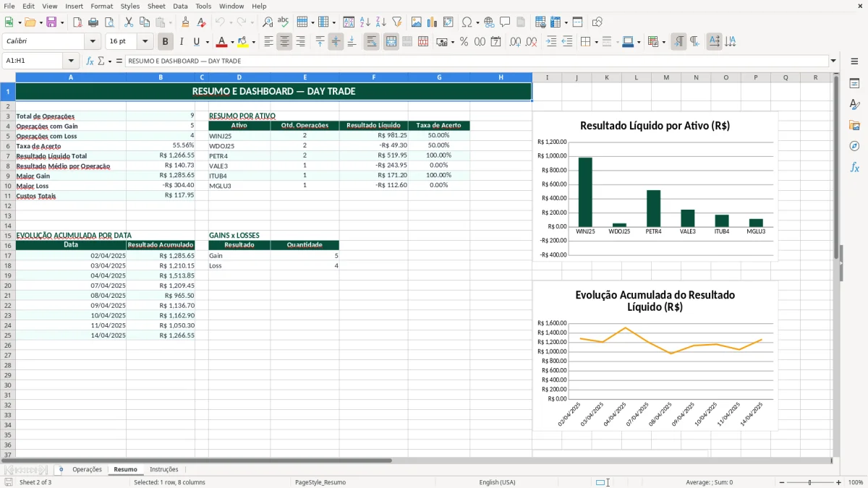Screen dimensions: 868x488
Task: Open Function Wizard fx icon
Action: pyautogui.click(x=90, y=61)
